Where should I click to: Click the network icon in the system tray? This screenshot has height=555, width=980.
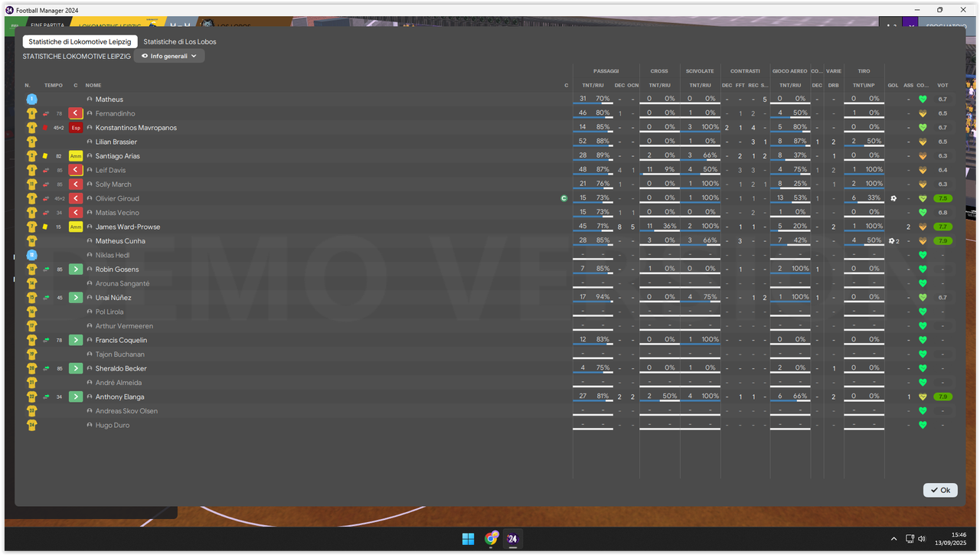[910, 539]
